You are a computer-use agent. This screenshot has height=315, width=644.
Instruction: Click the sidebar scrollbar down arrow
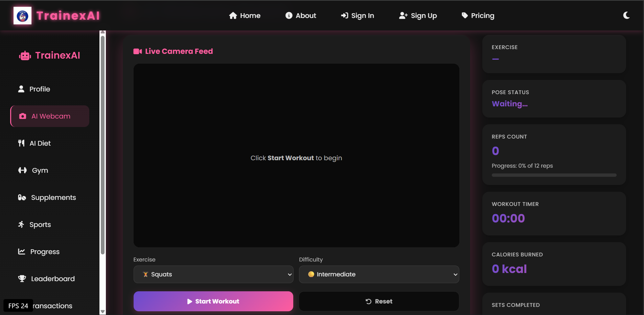point(102,312)
